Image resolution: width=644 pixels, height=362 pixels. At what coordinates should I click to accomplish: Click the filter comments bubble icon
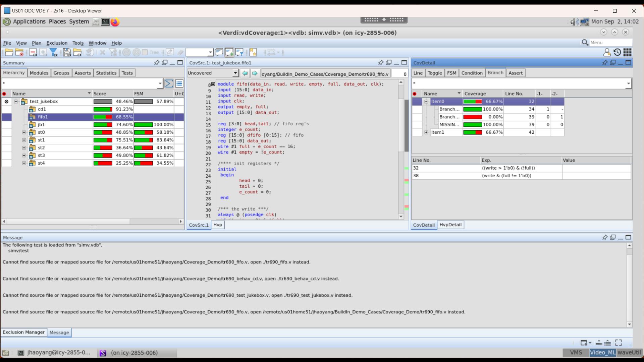pyautogui.click(x=239, y=52)
